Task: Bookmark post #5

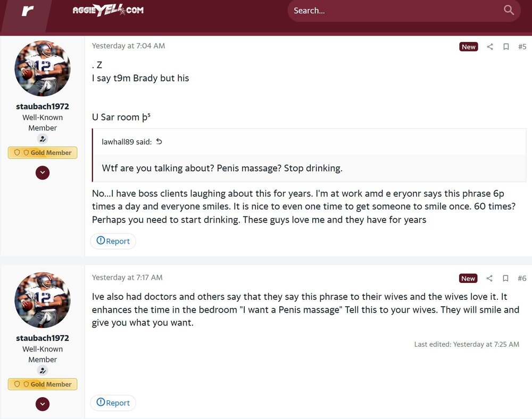Action: pos(506,47)
